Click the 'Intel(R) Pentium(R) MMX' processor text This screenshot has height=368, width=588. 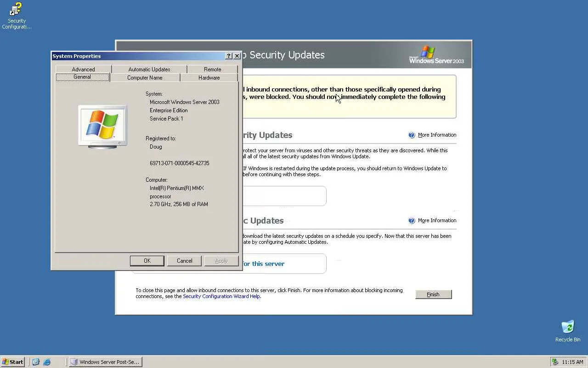(177, 188)
